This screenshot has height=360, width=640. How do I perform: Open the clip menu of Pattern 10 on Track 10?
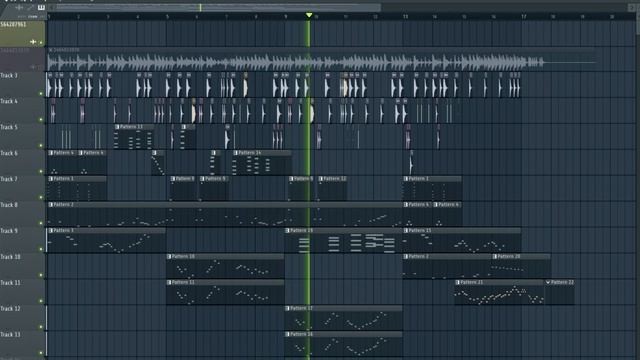[169, 256]
